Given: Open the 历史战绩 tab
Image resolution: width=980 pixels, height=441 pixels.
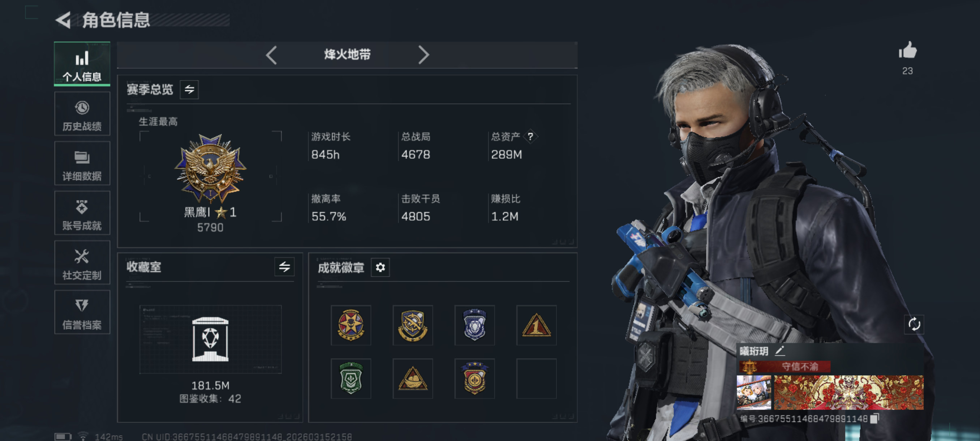Looking at the screenshot, I should [x=82, y=114].
